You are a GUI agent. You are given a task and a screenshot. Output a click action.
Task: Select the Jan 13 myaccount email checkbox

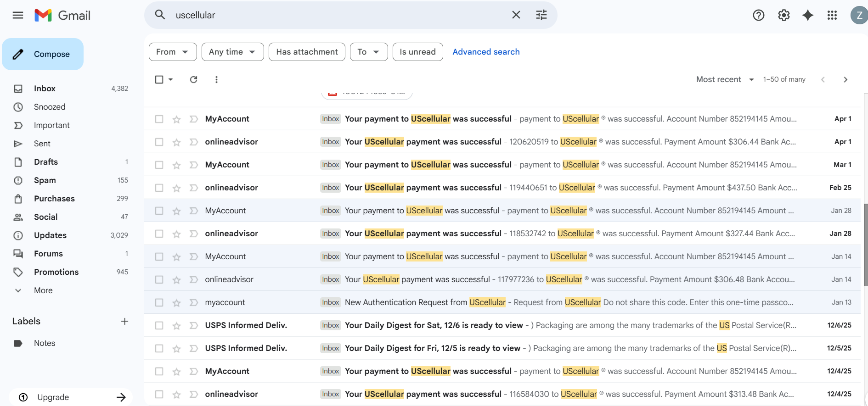click(x=159, y=302)
